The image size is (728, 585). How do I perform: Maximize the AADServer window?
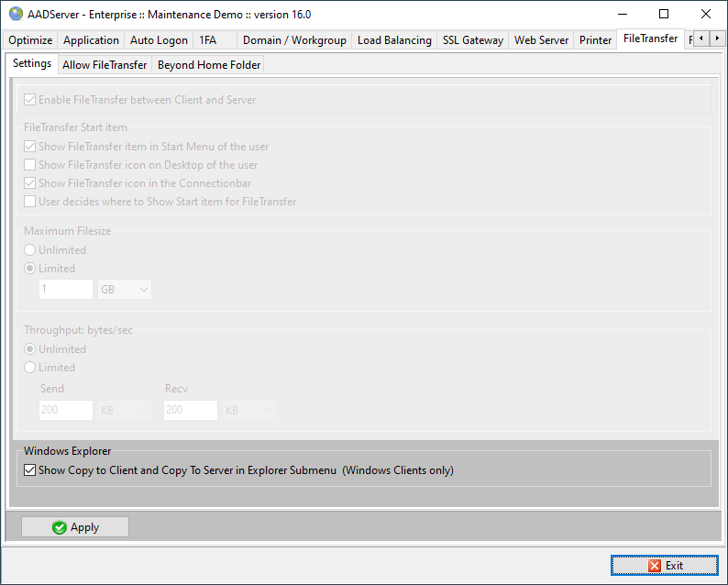(x=663, y=14)
